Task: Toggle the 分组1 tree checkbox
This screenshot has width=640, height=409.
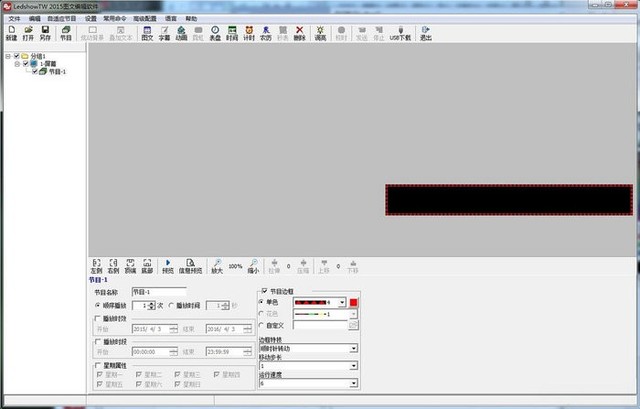Action: 17,56
